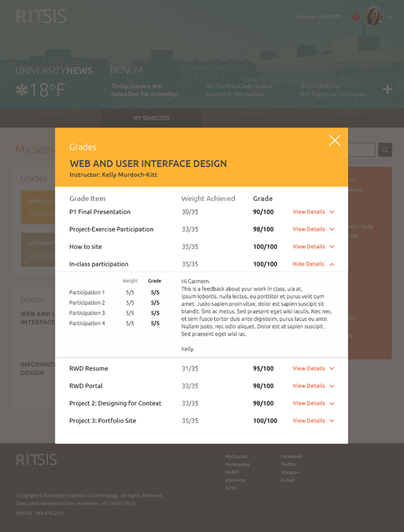The height and width of the screenshot is (532, 404).
Task: Click the search input field
Action: (362, 149)
